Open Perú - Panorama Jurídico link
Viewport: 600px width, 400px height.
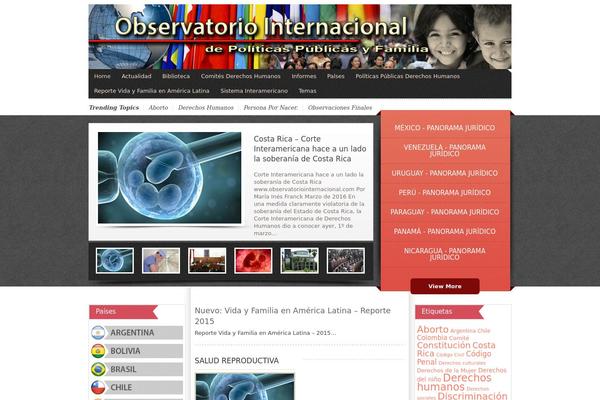445,193
